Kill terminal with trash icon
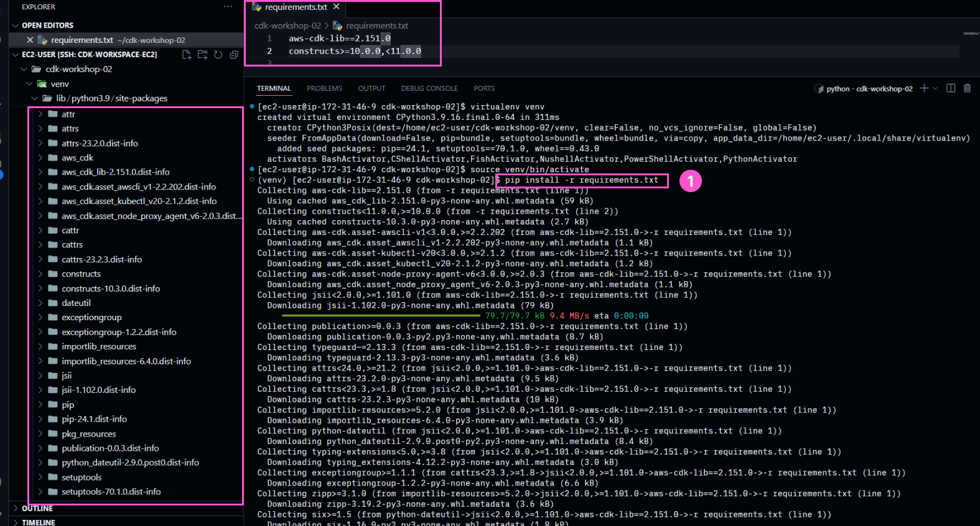The height and width of the screenshot is (526, 980). pyautogui.click(x=967, y=88)
